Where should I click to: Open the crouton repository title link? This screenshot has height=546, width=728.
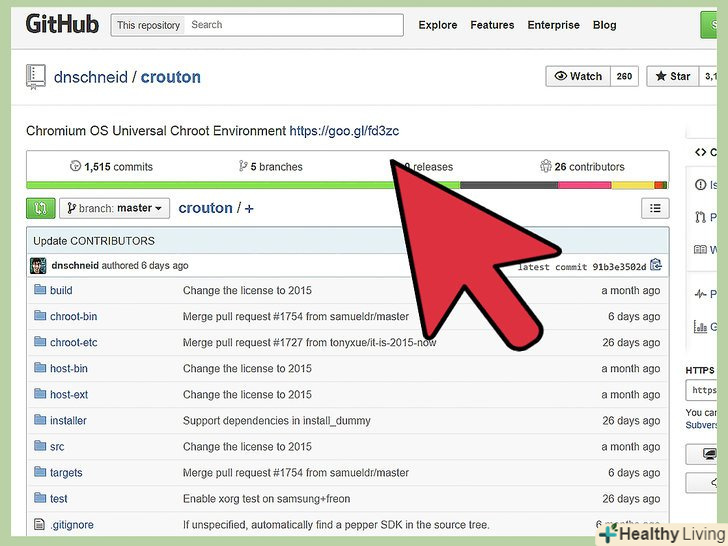170,77
